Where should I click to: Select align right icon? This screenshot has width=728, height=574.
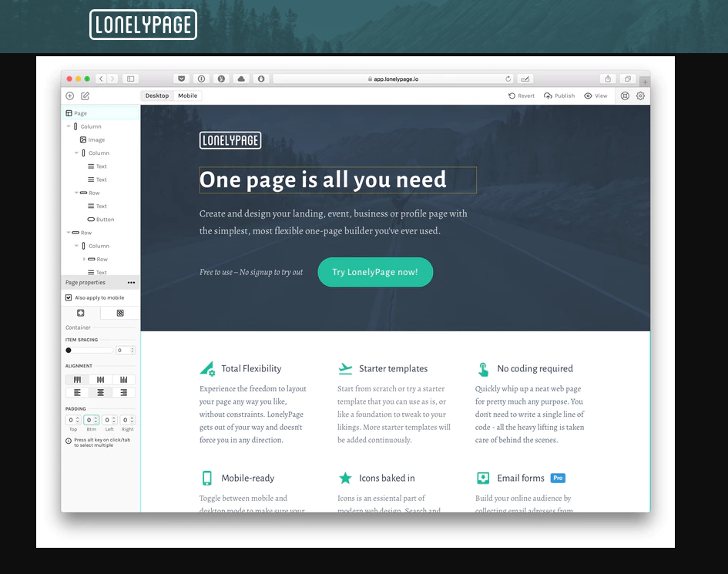click(123, 392)
